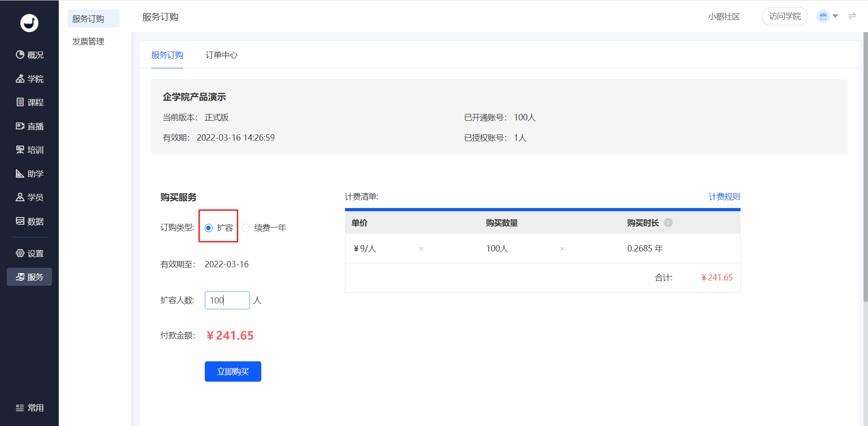
Task: Open 数据 data section
Action: 29,221
